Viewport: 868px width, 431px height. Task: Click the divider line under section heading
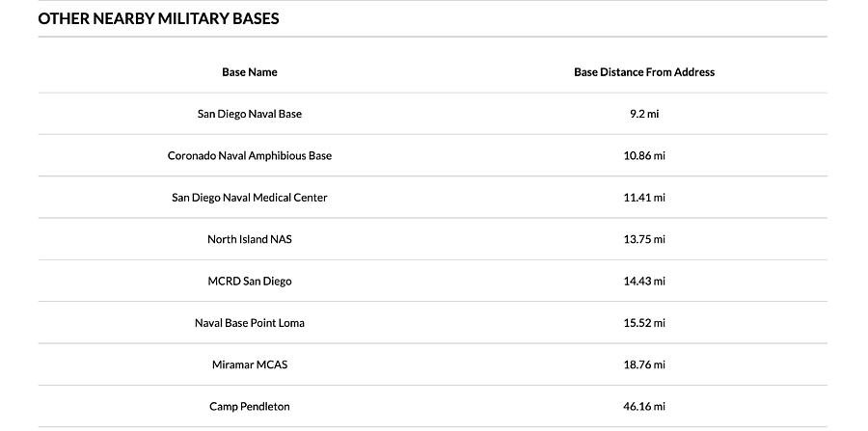[433, 37]
